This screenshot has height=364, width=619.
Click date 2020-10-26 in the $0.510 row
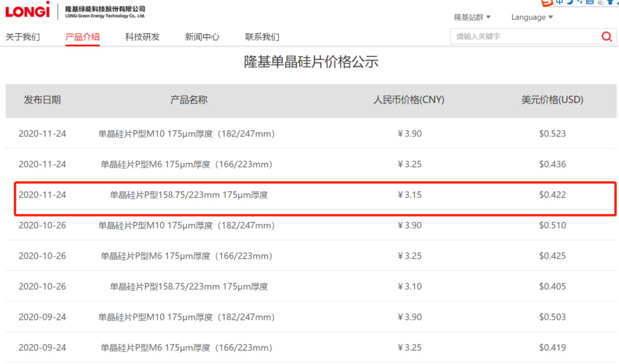click(x=42, y=225)
